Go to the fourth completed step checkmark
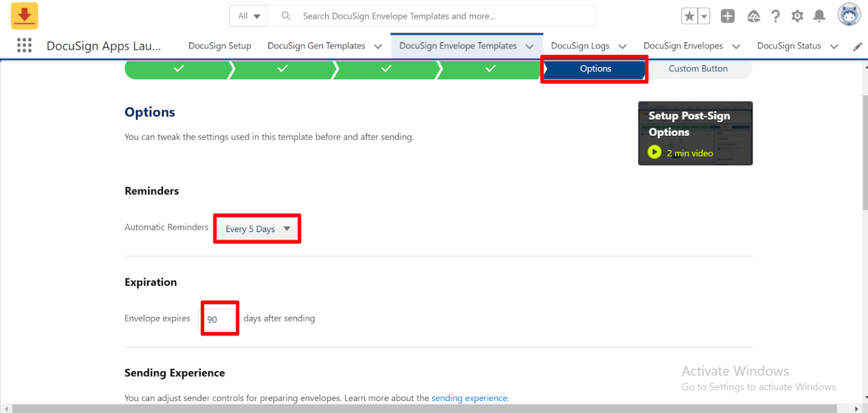 point(491,68)
